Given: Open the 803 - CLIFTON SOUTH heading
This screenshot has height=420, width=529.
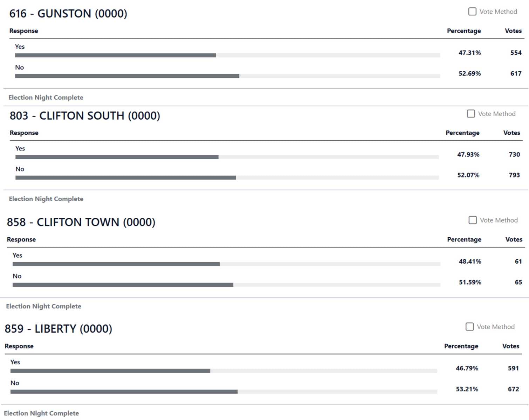Looking at the screenshot, I should tap(85, 116).
